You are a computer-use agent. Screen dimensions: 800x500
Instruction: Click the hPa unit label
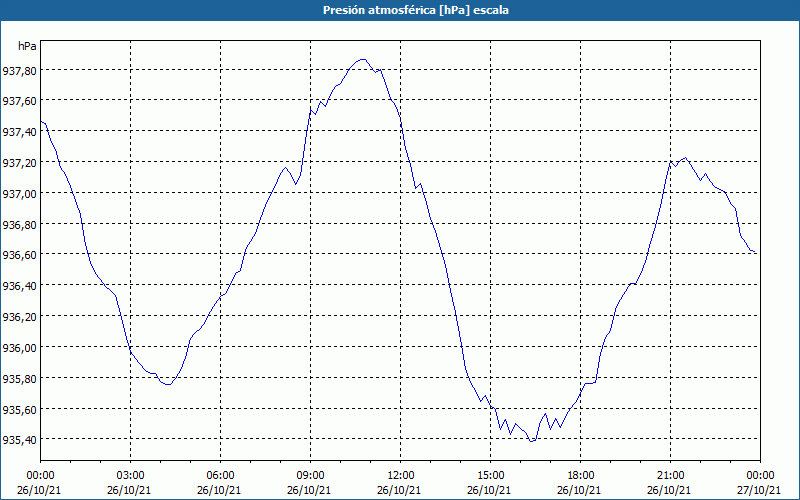point(27,46)
